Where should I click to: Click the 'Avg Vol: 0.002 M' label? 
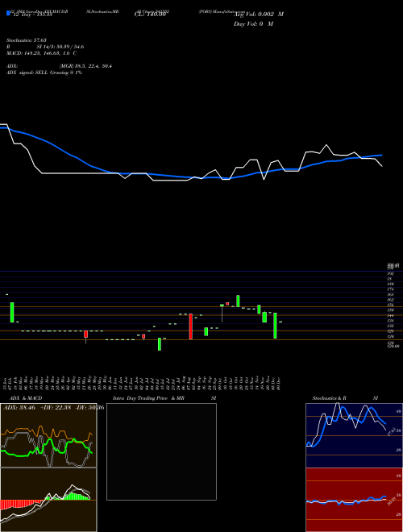(259, 15)
